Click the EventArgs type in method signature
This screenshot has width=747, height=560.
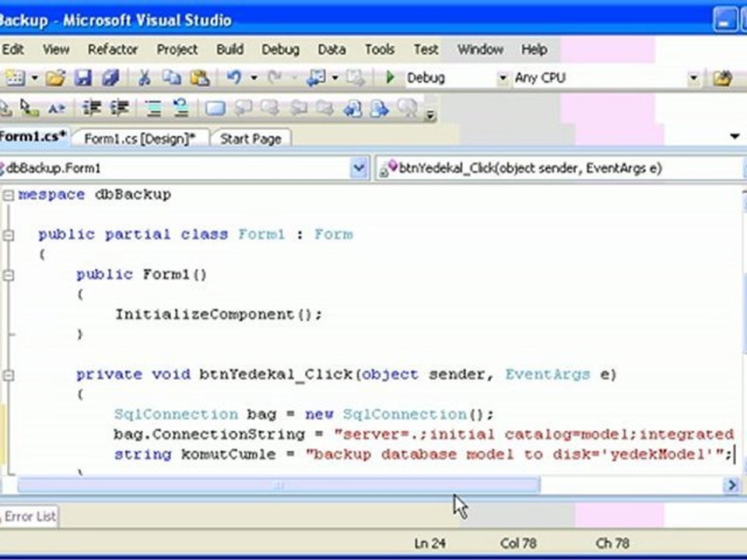547,374
